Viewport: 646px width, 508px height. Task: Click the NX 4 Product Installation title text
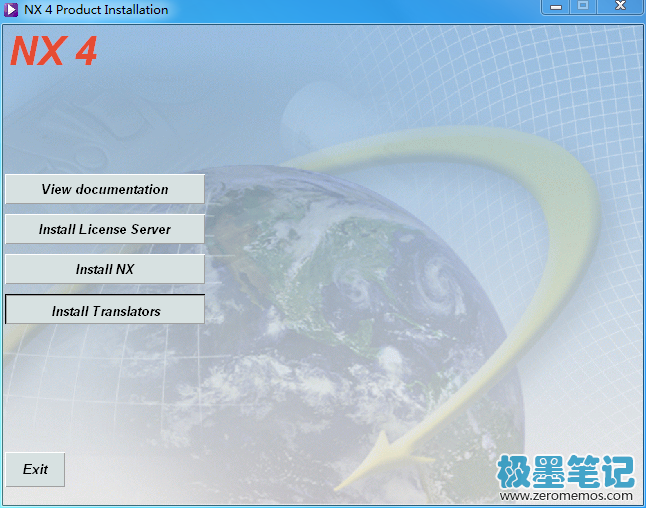[96, 9]
